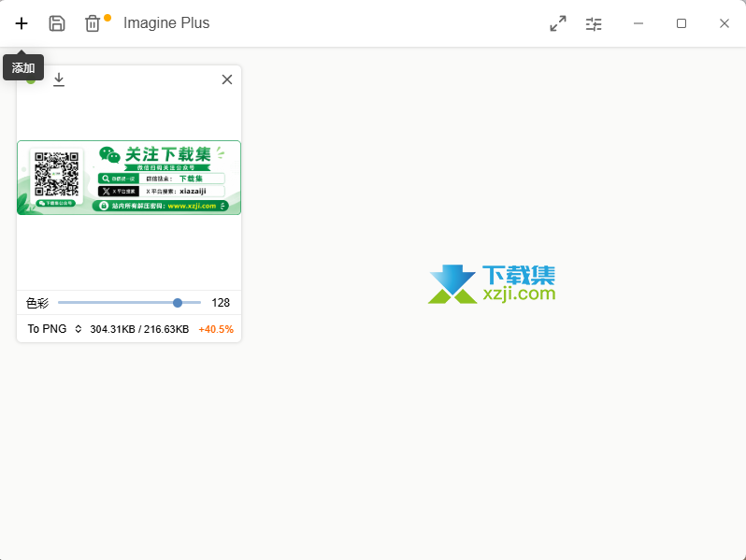Open the settings sliders icon
Viewport: 746px width, 560px height.
[594, 23]
